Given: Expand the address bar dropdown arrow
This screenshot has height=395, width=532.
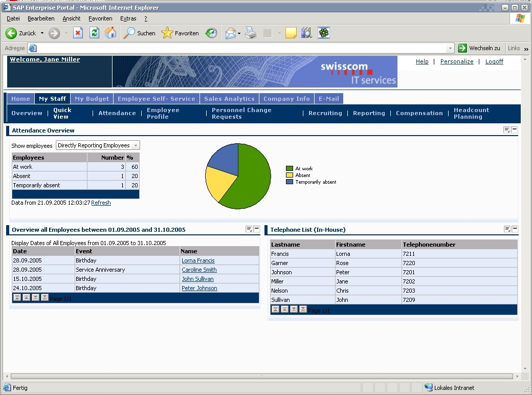Looking at the screenshot, I should click(x=450, y=48).
